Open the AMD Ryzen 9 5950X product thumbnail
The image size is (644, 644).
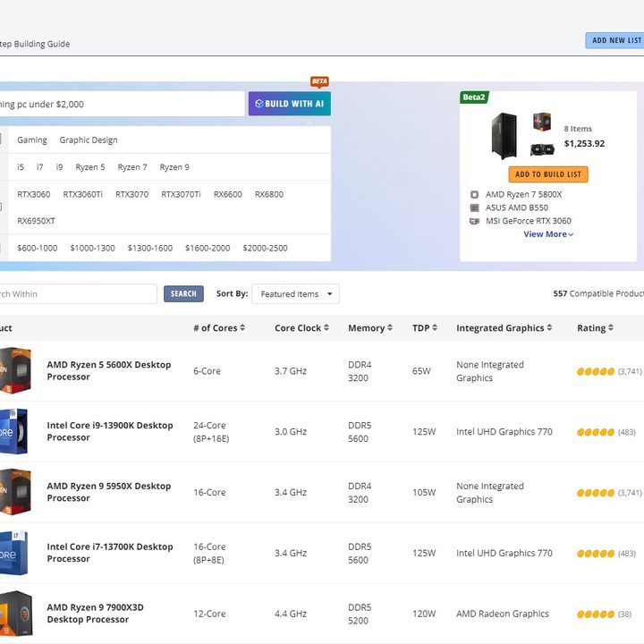(x=15, y=492)
